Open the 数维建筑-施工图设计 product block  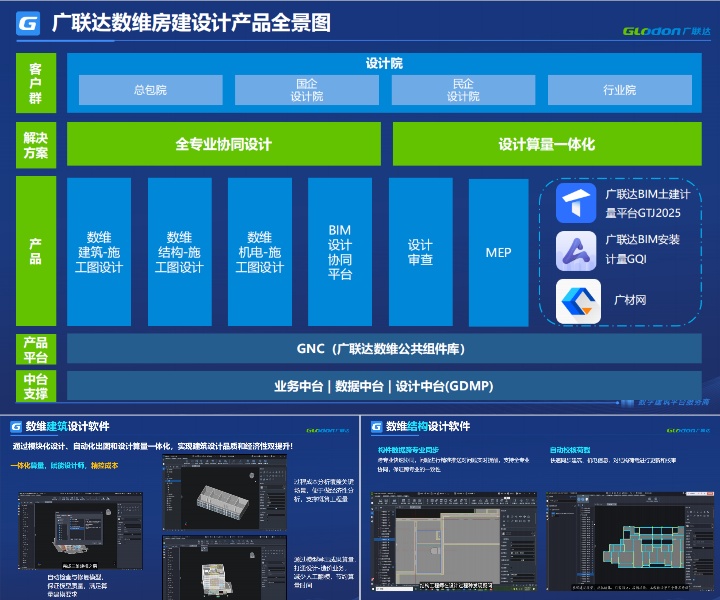click(99, 252)
